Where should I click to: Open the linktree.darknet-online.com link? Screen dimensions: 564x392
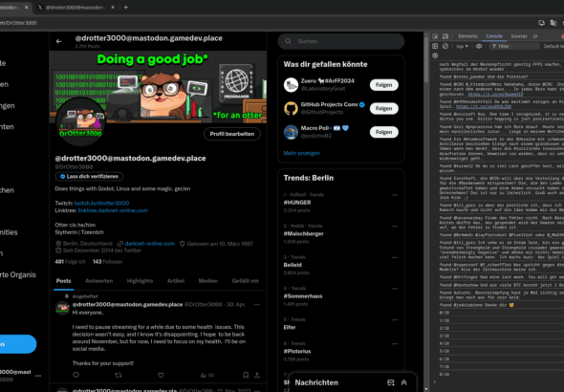(113, 210)
